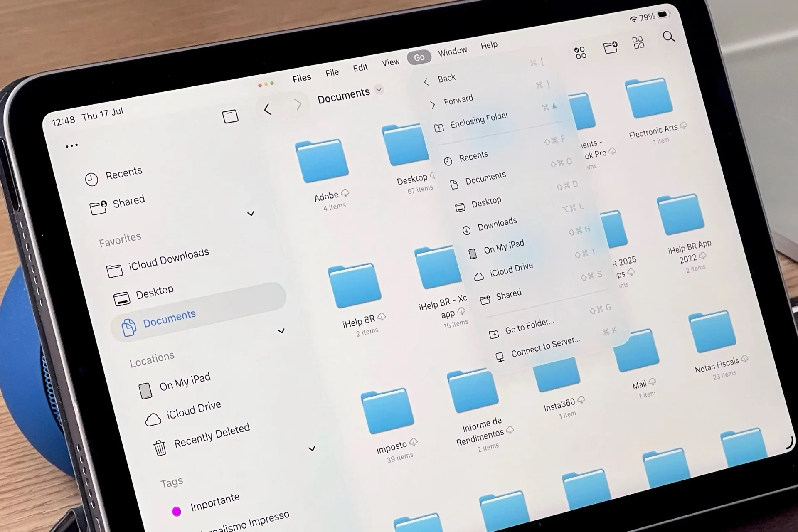
Task: Select Desktop in the Favorites sidebar
Action: pos(155,291)
